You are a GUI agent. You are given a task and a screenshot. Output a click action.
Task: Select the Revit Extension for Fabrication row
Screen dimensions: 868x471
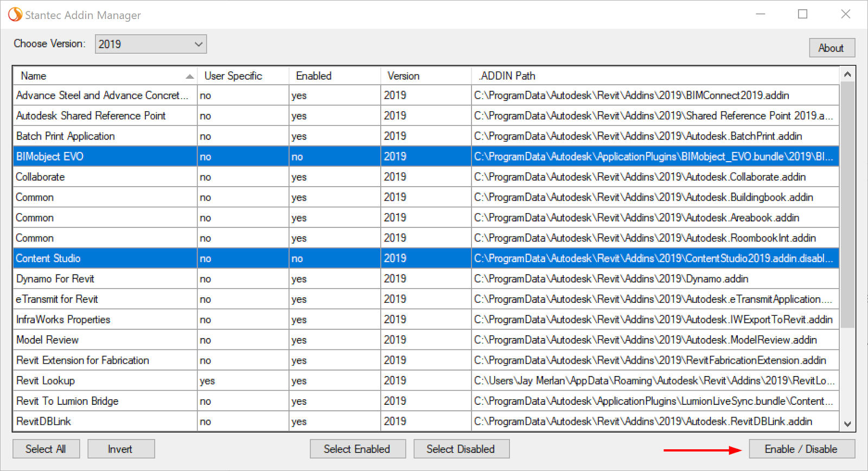pyautogui.click(x=426, y=360)
